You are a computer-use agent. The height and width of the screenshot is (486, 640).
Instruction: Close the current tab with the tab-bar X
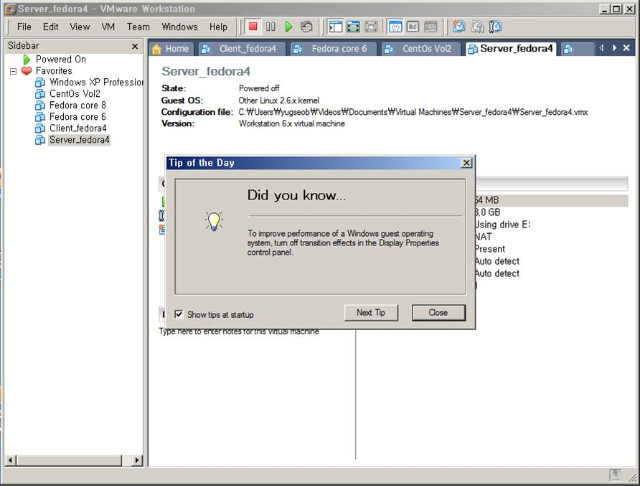point(627,48)
